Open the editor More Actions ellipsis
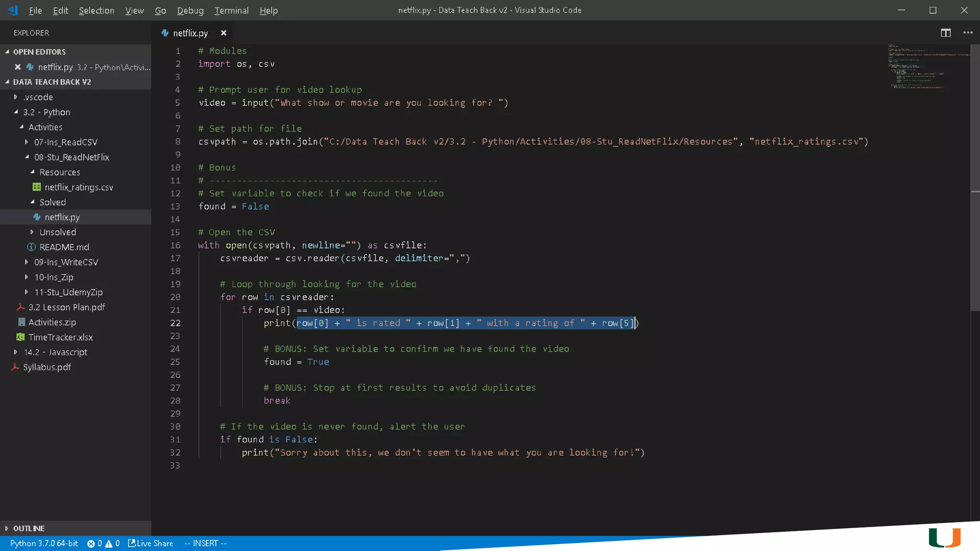 coord(968,33)
